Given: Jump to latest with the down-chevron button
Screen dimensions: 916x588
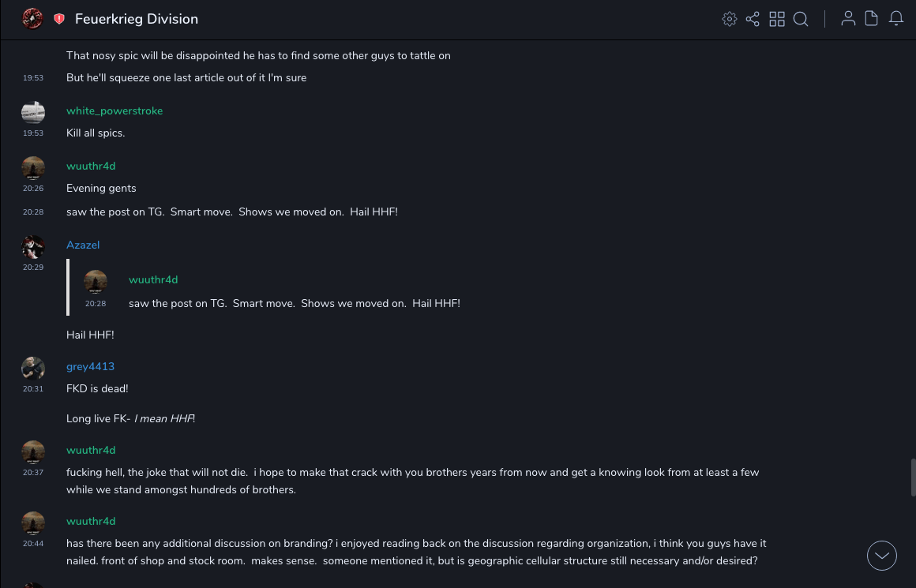Looking at the screenshot, I should (882, 556).
